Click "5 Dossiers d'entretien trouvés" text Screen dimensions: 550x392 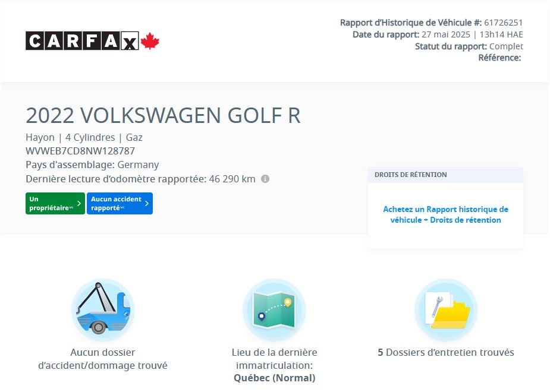pyautogui.click(x=446, y=352)
